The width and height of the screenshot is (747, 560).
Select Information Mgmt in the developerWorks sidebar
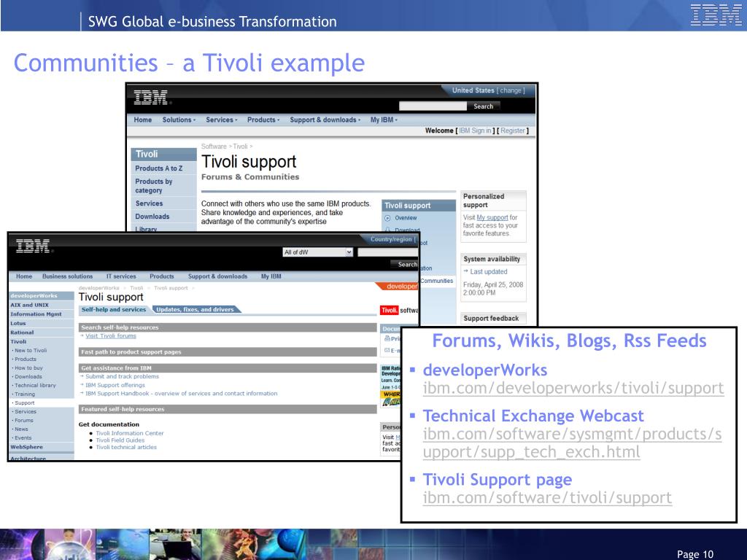click(36, 314)
